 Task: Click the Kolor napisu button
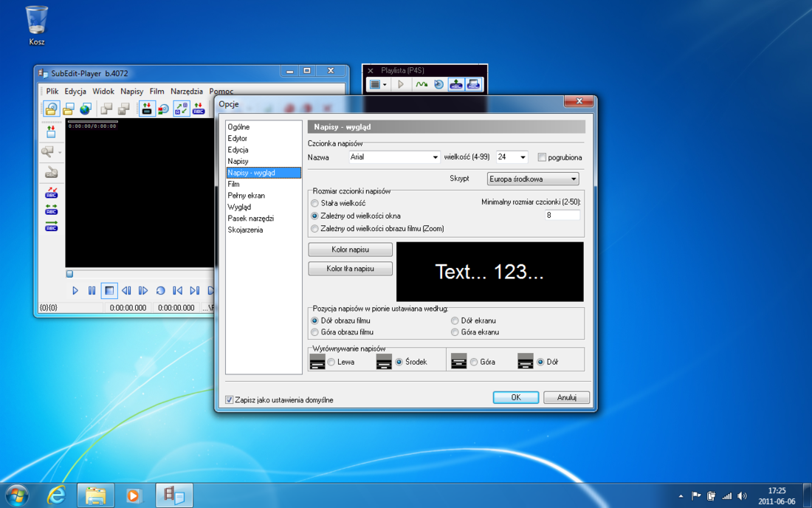click(x=350, y=250)
